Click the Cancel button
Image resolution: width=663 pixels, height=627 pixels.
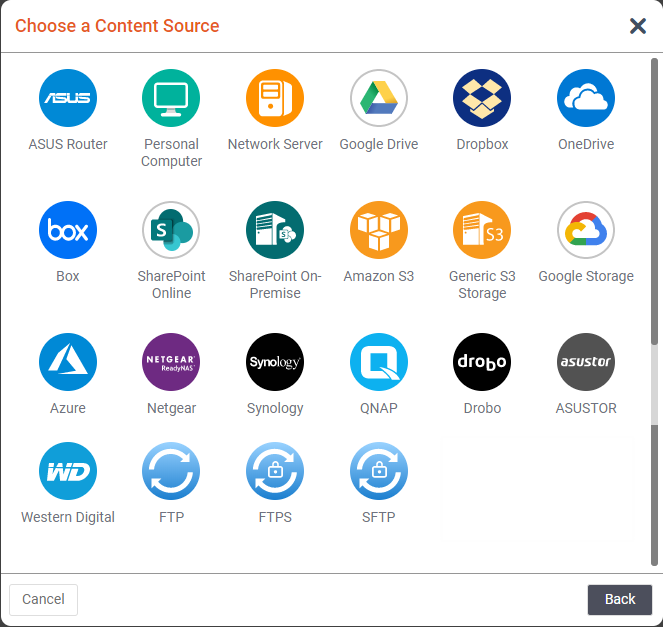click(x=44, y=600)
